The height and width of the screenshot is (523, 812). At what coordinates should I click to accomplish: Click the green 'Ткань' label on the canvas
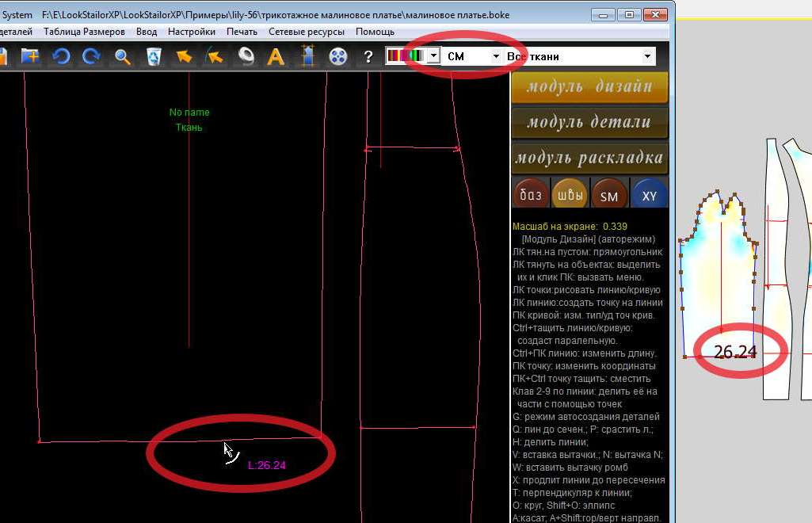click(189, 128)
